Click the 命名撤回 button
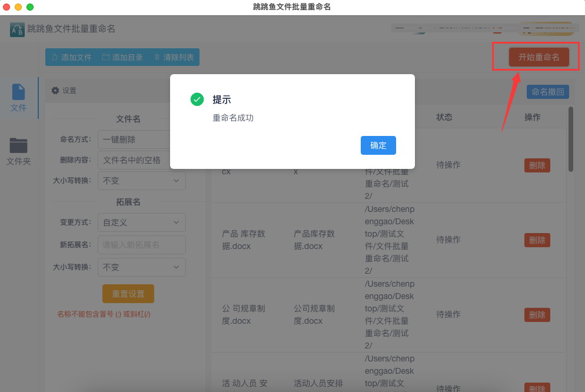Image resolution: width=585 pixels, height=392 pixels. (x=547, y=92)
